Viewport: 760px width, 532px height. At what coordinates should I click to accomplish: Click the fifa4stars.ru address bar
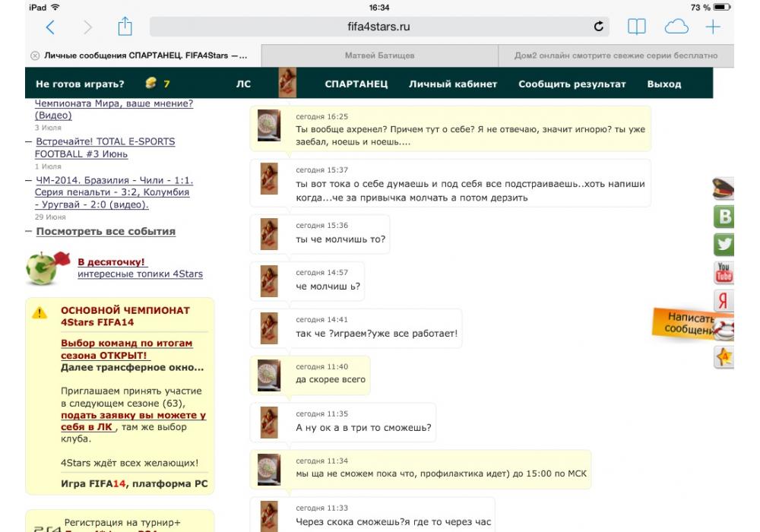(379, 27)
